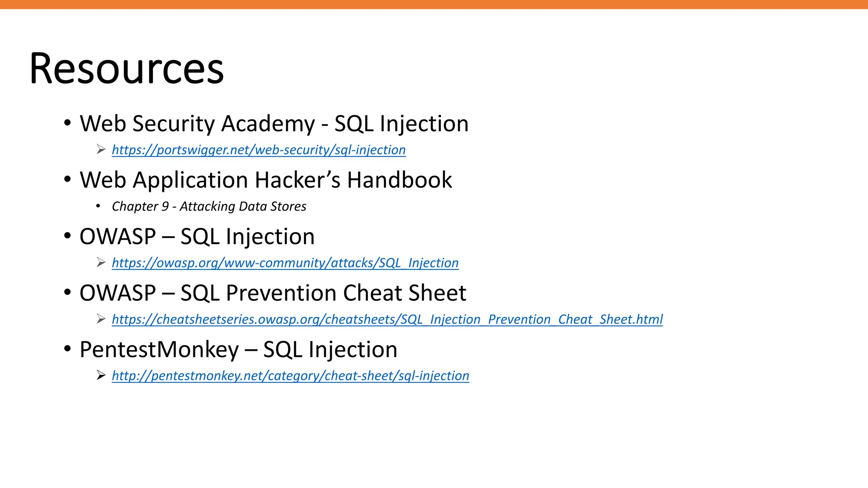Select the Web Security Academy - SQL Injection heading

[274, 124]
